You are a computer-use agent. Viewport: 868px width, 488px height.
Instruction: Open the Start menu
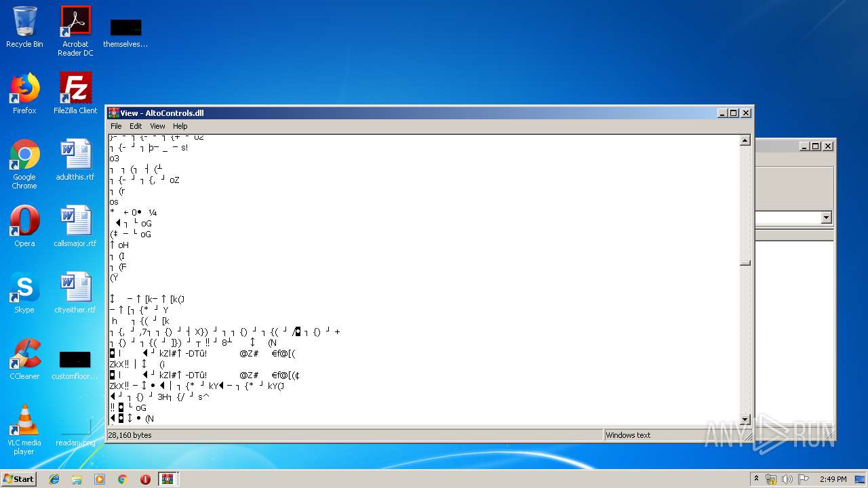[18, 479]
